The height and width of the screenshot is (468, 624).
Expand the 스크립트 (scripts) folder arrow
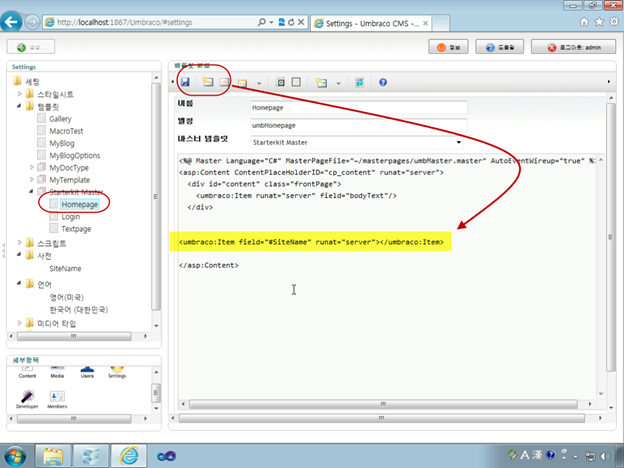(20, 242)
